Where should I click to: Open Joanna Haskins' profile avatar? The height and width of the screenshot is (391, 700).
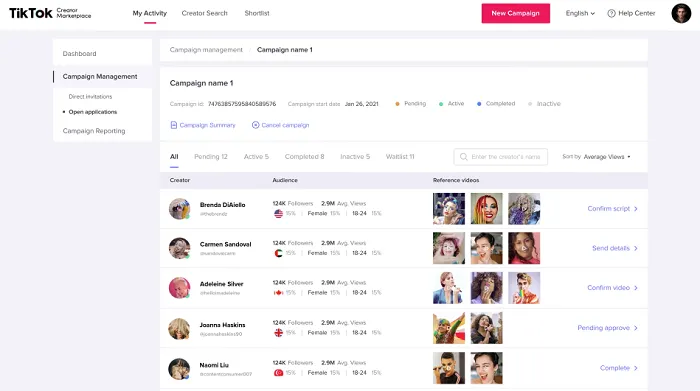click(x=179, y=329)
